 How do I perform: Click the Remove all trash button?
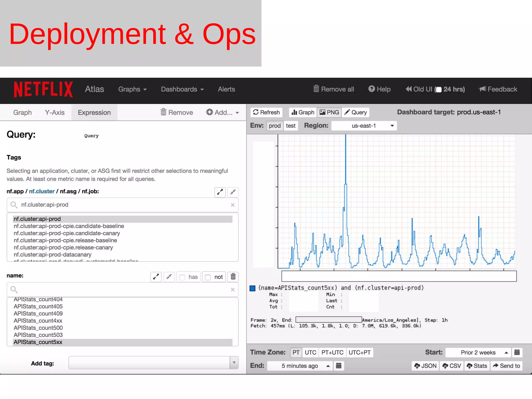coord(334,89)
